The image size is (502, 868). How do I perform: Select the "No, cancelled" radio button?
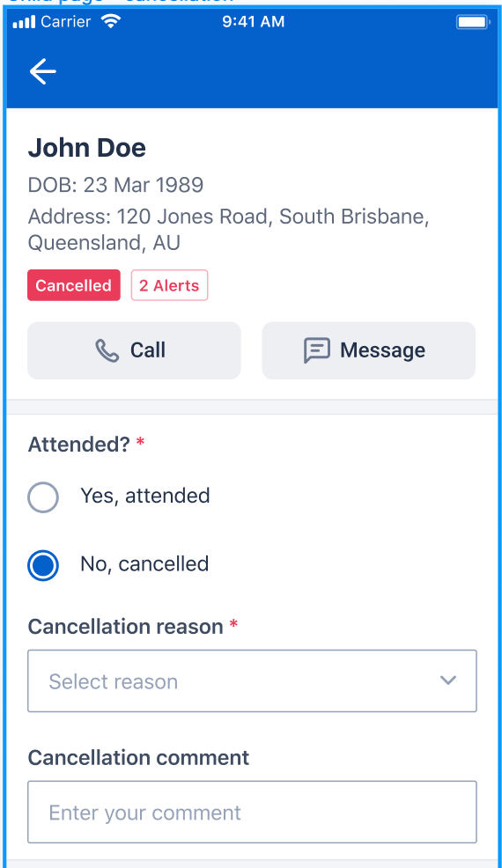[43, 565]
